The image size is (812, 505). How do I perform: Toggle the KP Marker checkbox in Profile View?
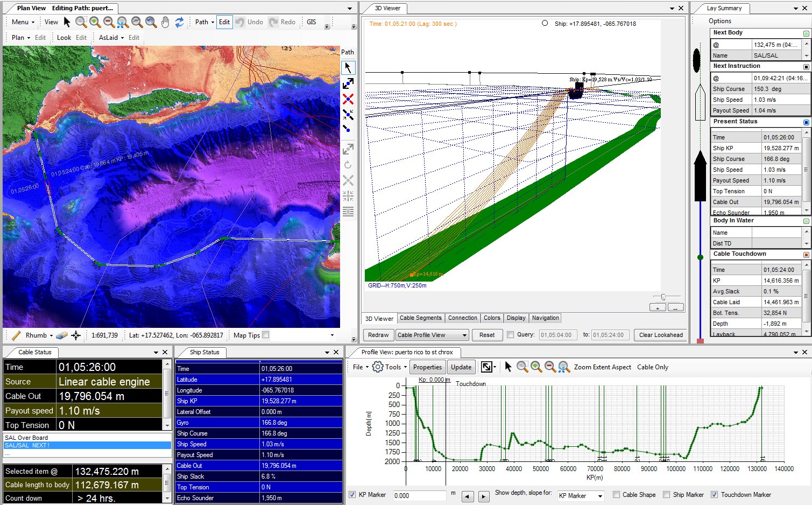(352, 495)
